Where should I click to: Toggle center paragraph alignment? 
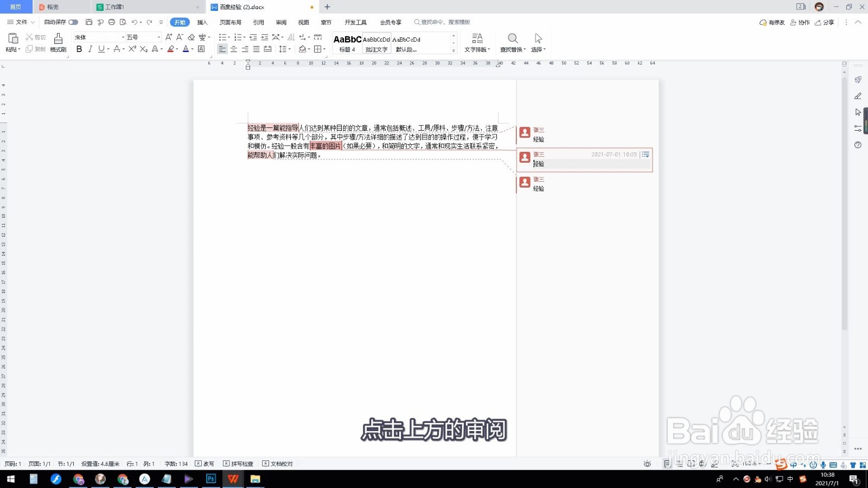[233, 49]
